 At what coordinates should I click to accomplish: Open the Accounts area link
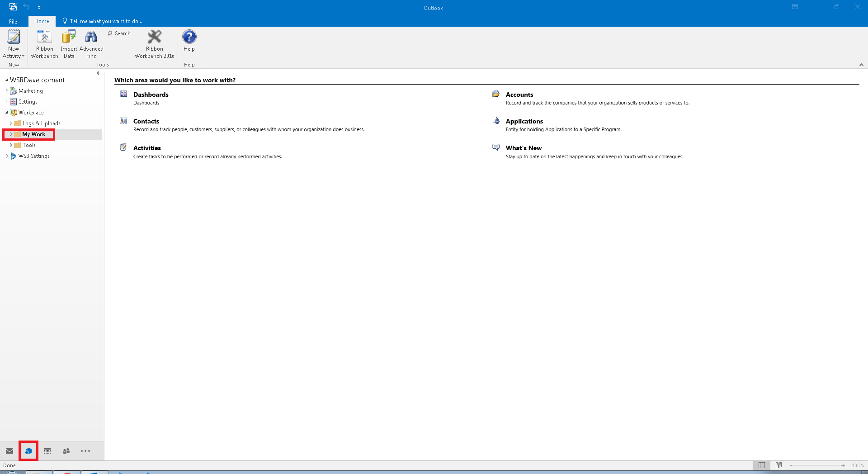519,95
